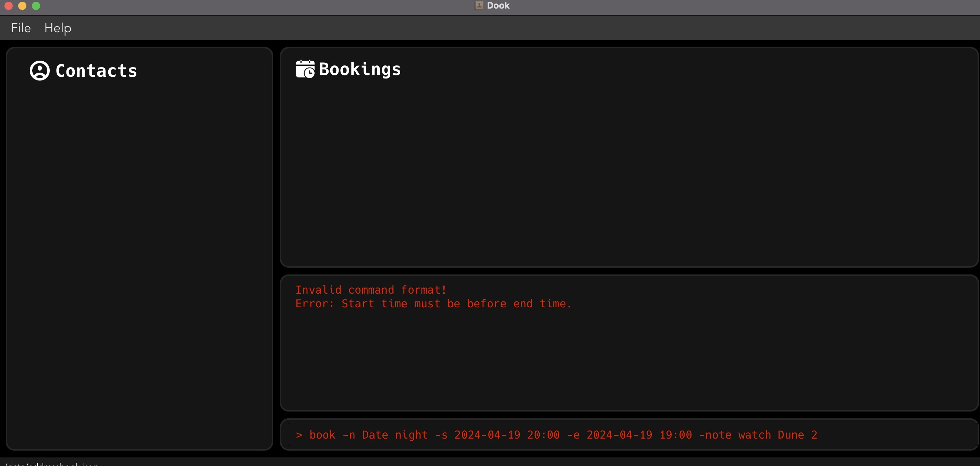Click the Contacts person icon

click(39, 71)
